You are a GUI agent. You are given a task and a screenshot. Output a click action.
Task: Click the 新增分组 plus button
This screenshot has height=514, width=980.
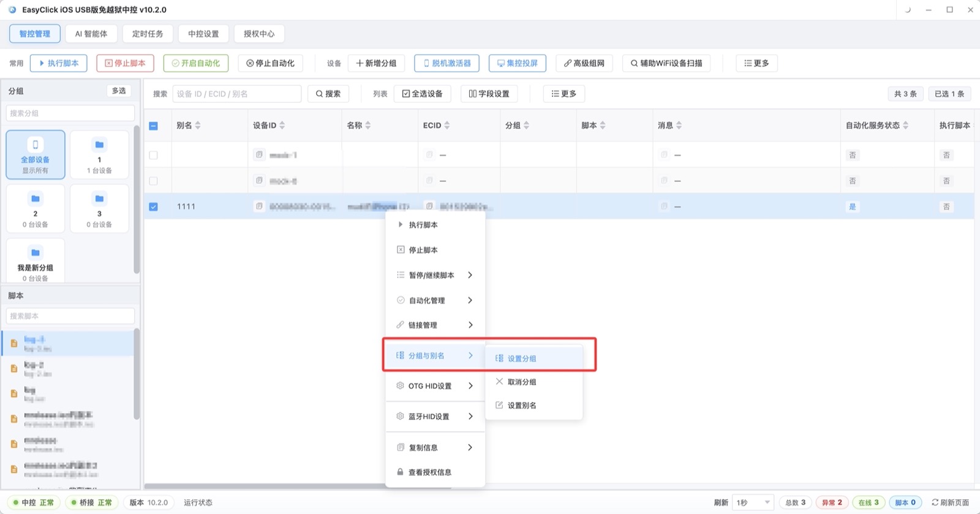376,63
